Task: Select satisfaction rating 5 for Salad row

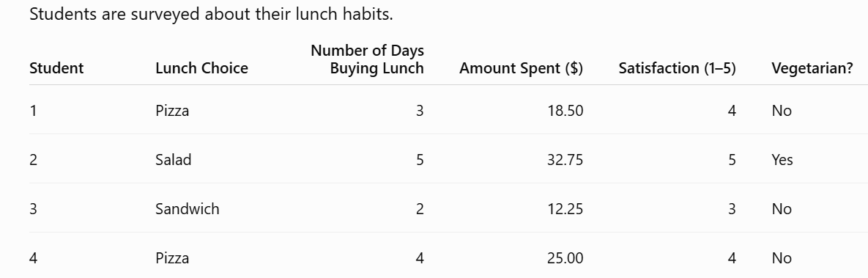Action: coord(732,160)
